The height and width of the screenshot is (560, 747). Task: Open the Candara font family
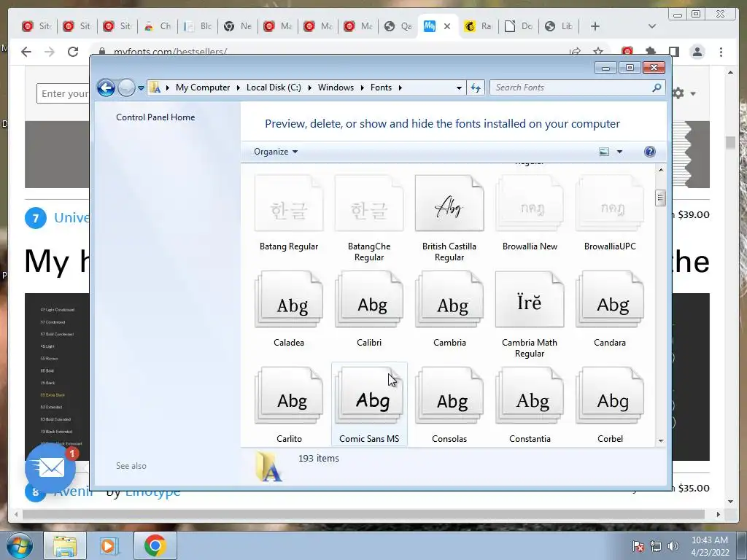pos(610,300)
